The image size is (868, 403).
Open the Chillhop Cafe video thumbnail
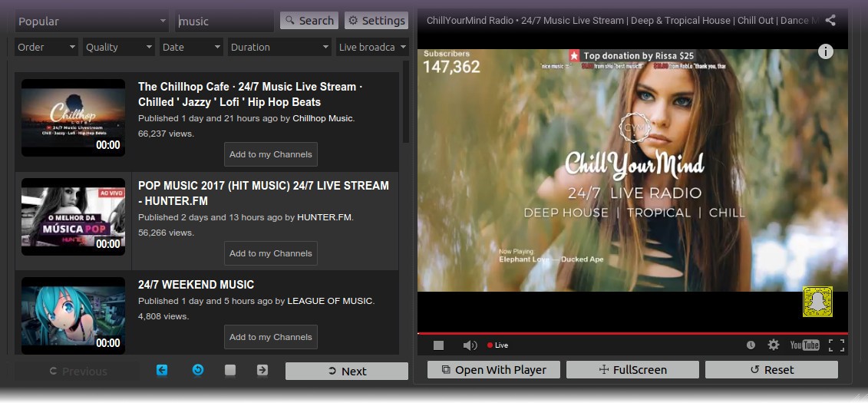73,118
